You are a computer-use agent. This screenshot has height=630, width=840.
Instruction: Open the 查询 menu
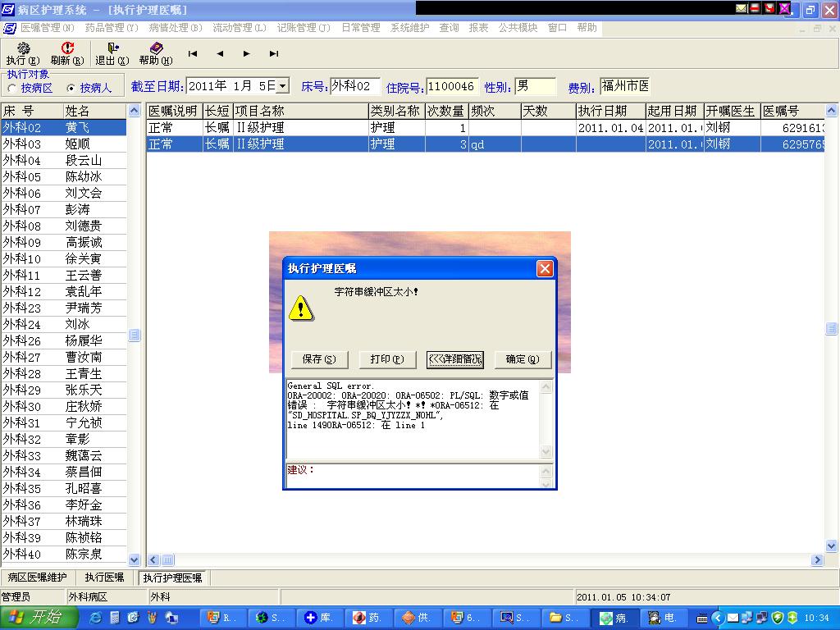coord(449,27)
